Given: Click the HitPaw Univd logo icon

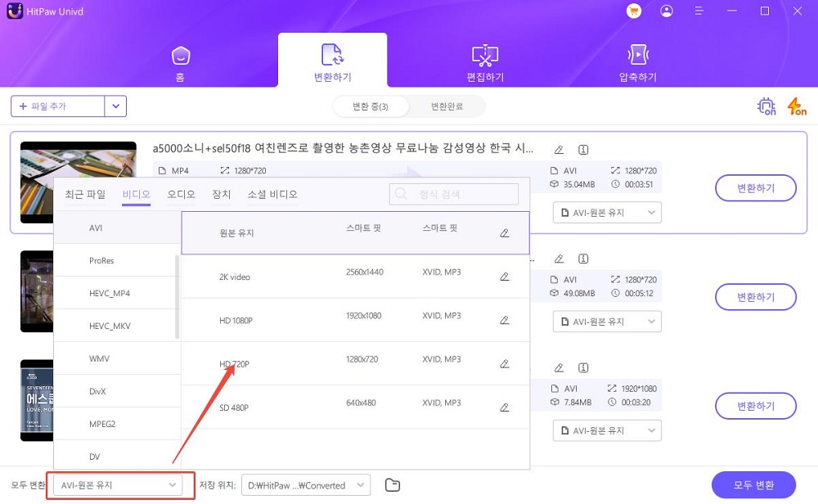Looking at the screenshot, I should point(13,11).
